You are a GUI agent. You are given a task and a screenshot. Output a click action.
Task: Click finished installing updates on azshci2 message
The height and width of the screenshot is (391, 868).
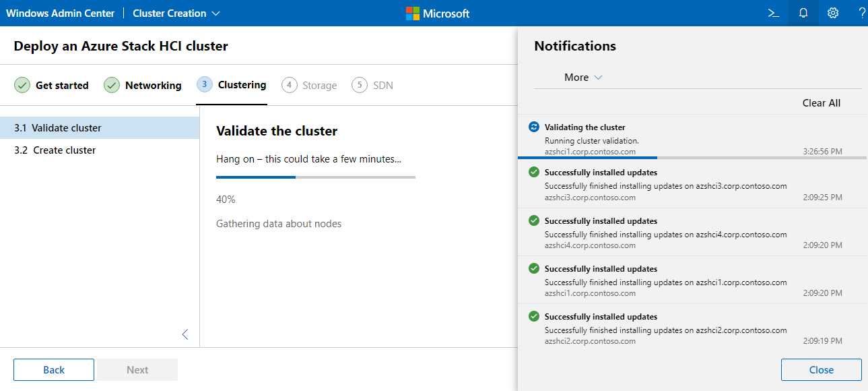665,330
